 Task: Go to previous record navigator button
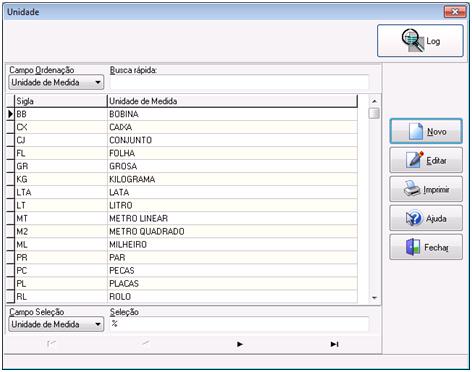point(146,344)
